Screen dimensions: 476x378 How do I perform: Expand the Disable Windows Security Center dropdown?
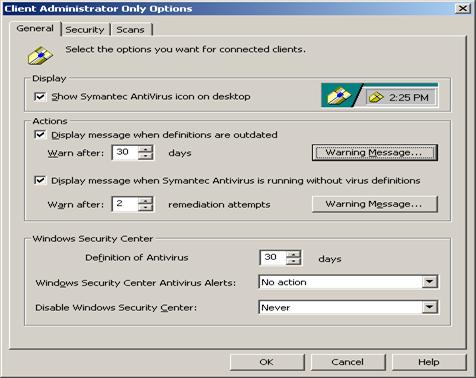coord(430,307)
